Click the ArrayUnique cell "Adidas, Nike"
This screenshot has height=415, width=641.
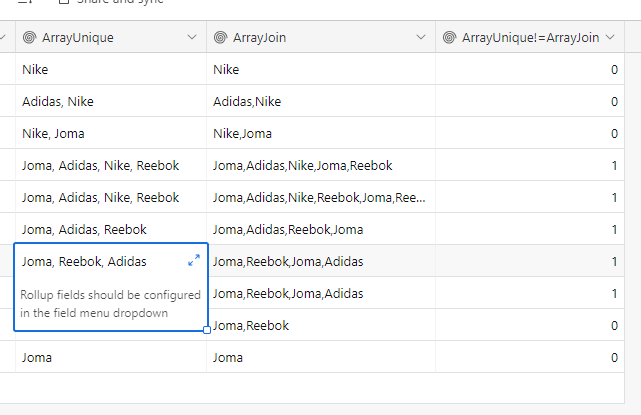click(111, 101)
